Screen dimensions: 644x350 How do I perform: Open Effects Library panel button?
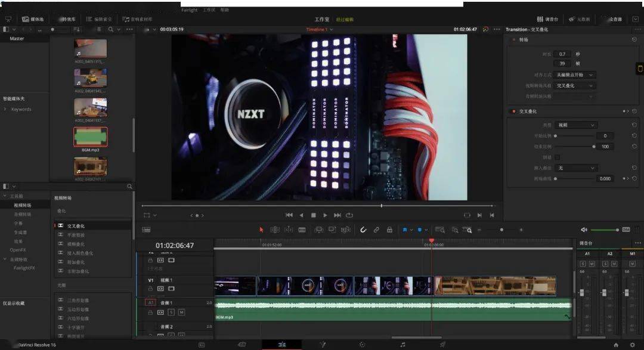click(x=67, y=19)
